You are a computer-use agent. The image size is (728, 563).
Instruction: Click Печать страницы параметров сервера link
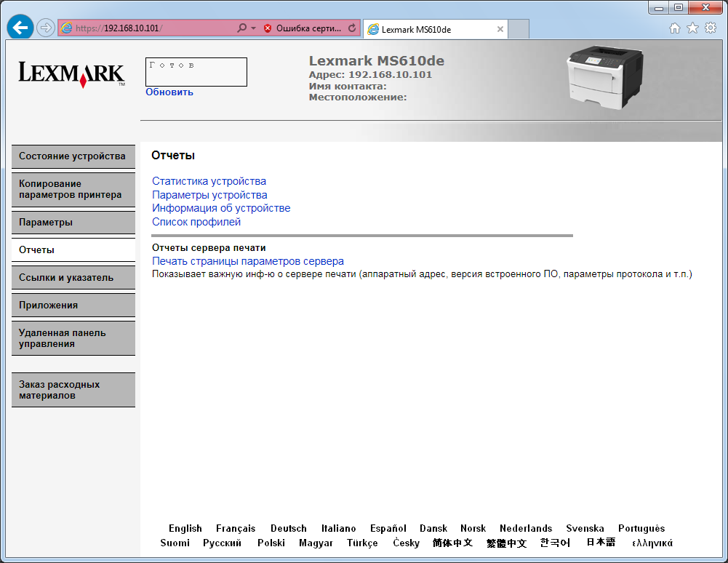[x=248, y=262]
